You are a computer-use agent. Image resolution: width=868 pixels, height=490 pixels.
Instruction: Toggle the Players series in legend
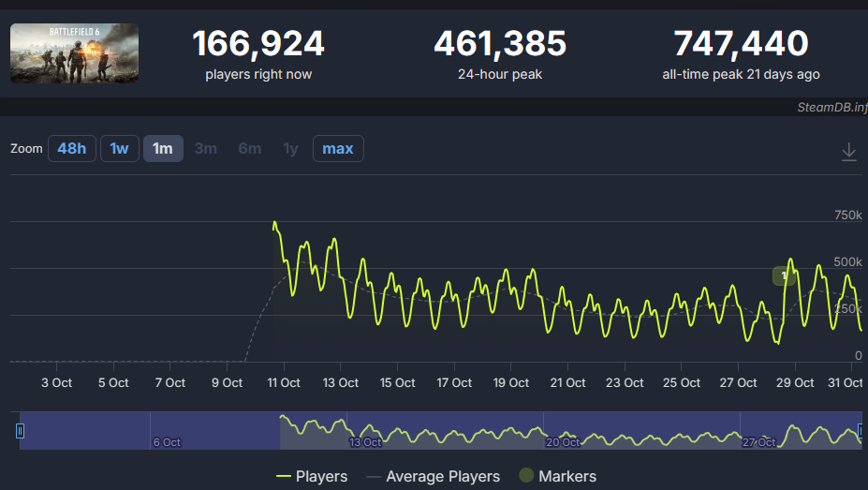(x=312, y=476)
